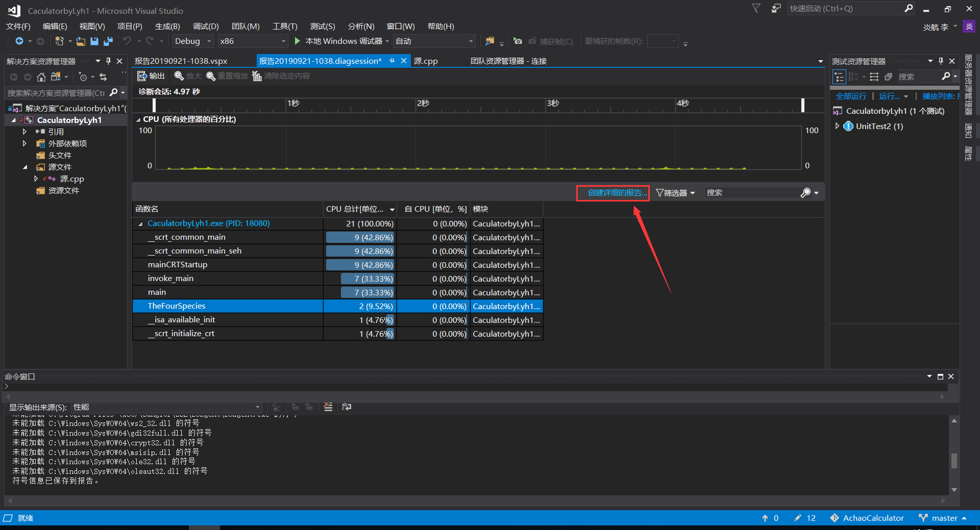Collapse the CPU graph section triangle

(x=138, y=120)
